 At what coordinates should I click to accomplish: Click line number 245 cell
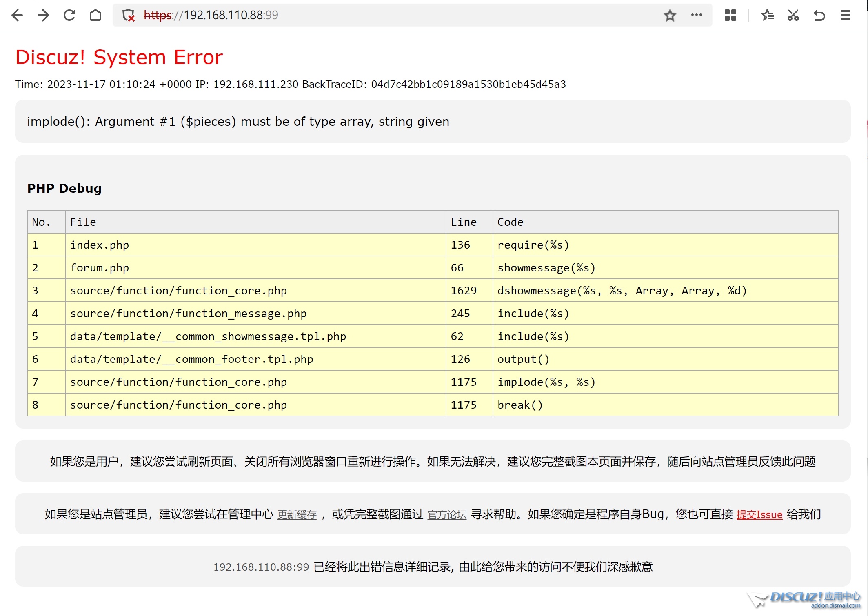click(x=469, y=314)
